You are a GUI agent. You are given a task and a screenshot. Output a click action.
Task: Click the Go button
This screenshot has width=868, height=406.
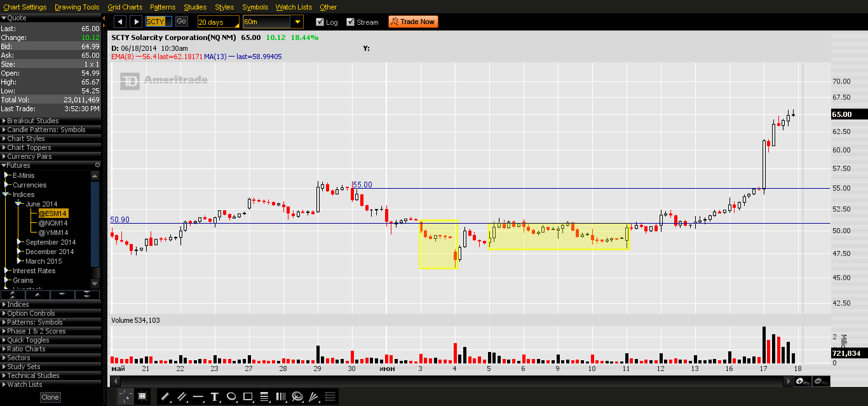181,22
